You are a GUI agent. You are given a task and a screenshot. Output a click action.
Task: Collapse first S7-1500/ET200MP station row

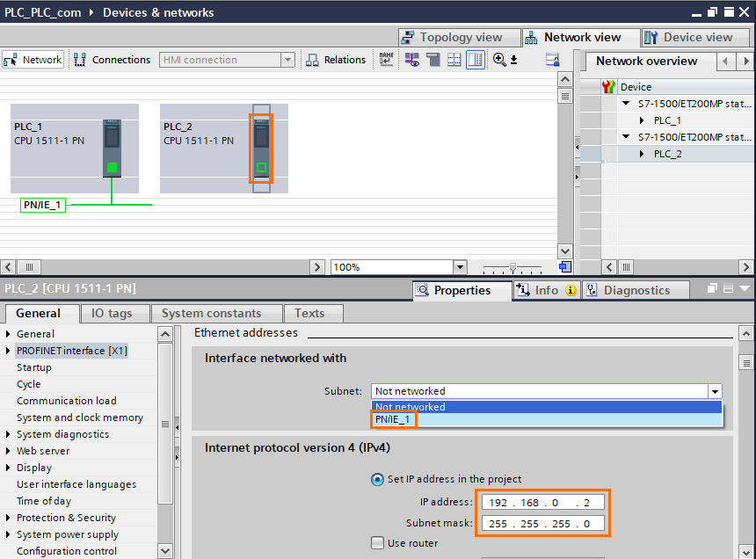tap(626, 103)
